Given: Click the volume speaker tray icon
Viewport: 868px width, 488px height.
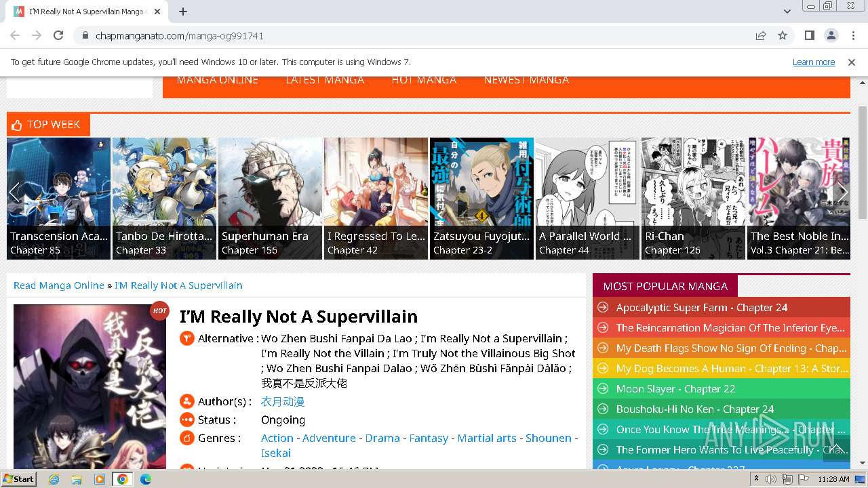Looking at the screenshot, I should (771, 479).
